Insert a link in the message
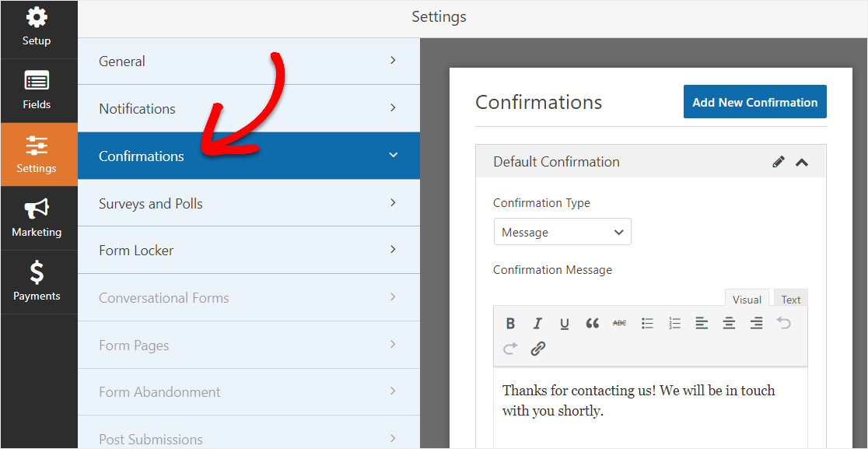This screenshot has height=449, width=868. click(x=537, y=349)
